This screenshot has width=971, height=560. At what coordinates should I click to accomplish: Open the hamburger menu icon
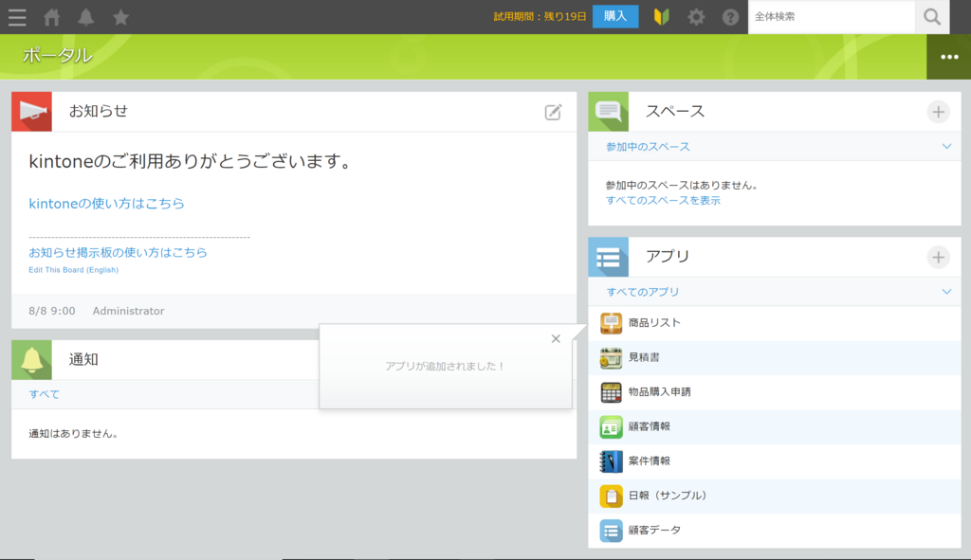click(x=17, y=17)
